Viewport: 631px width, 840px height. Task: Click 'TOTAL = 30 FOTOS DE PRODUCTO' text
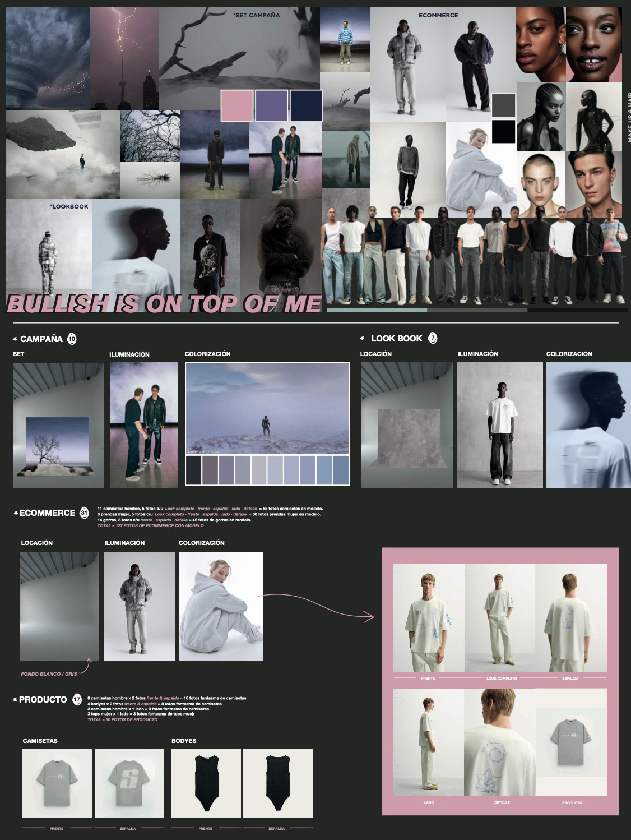tap(122, 719)
